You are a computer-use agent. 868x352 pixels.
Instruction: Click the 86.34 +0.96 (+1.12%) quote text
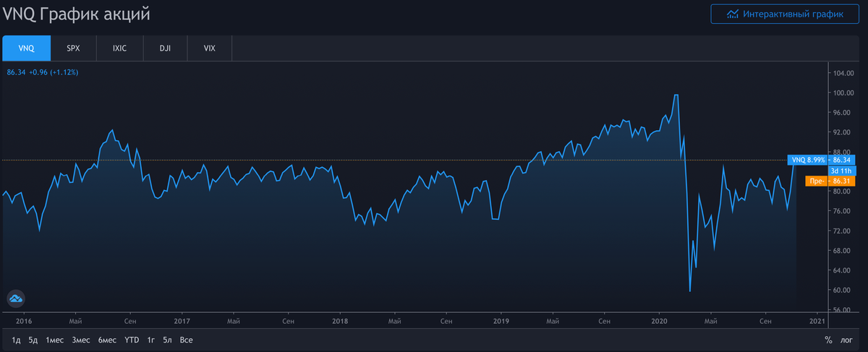click(x=42, y=72)
